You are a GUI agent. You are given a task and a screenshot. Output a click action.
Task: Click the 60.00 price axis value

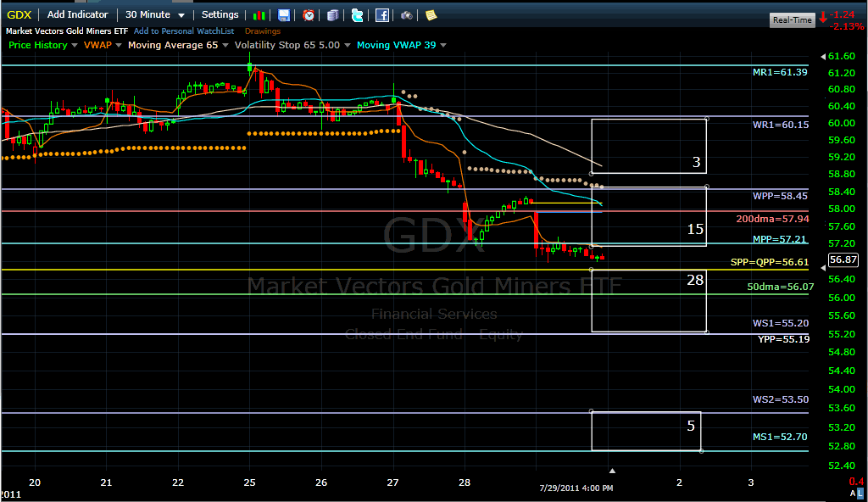pyautogui.click(x=842, y=123)
